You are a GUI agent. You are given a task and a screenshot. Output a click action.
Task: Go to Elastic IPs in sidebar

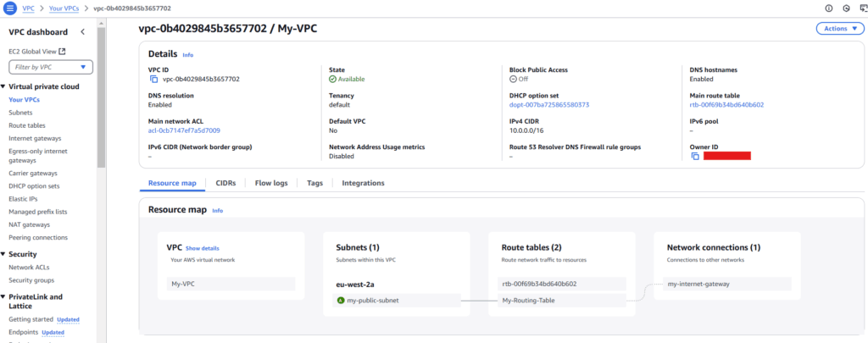click(23, 199)
